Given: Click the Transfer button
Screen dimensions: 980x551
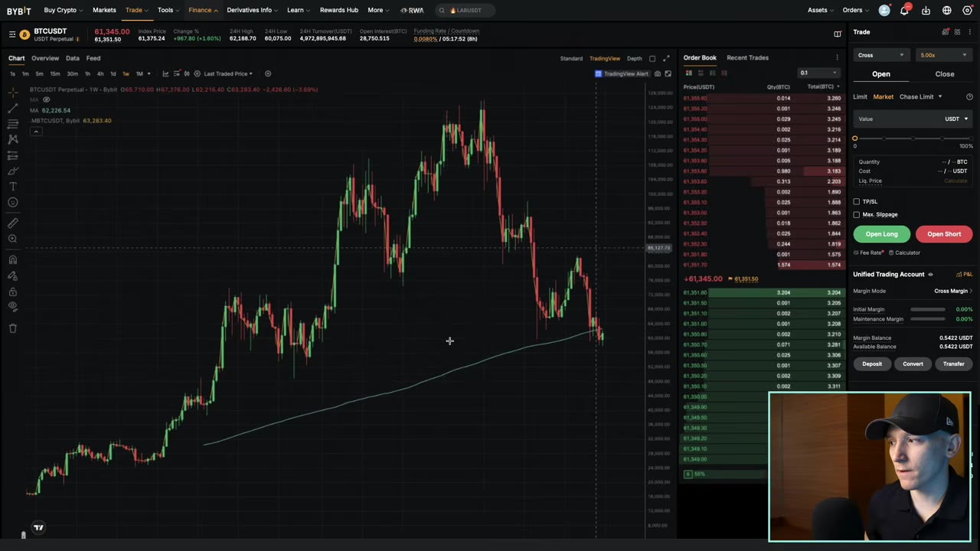Looking at the screenshot, I should pyautogui.click(x=953, y=364).
